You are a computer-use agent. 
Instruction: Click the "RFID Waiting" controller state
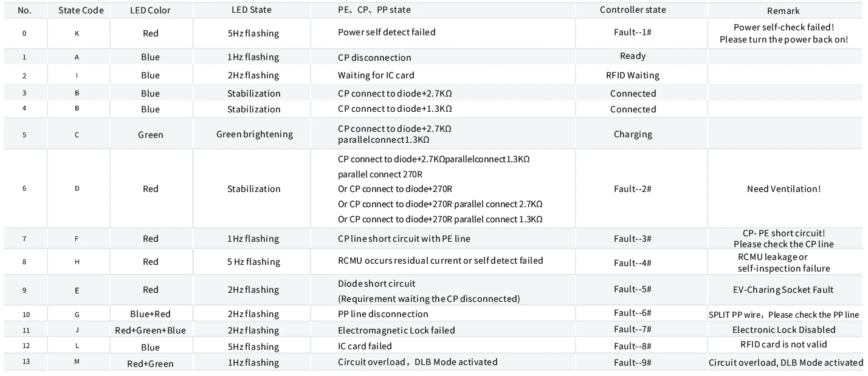(633, 75)
